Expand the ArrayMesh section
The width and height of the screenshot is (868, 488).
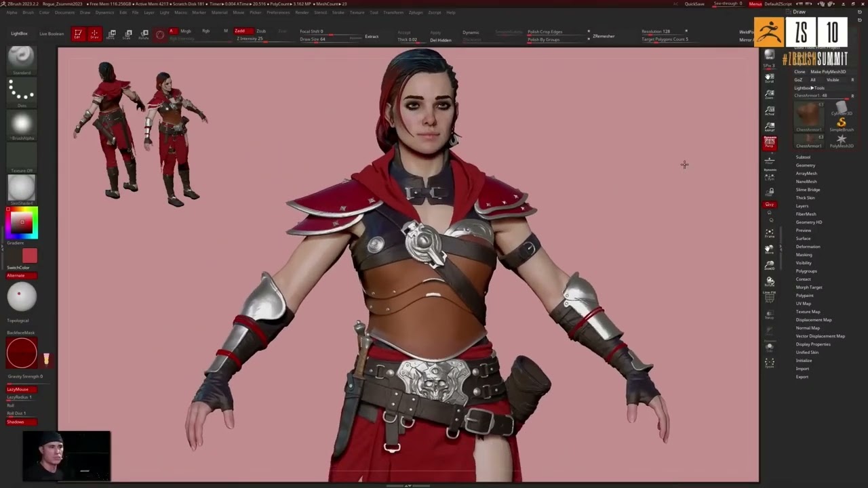coord(806,174)
